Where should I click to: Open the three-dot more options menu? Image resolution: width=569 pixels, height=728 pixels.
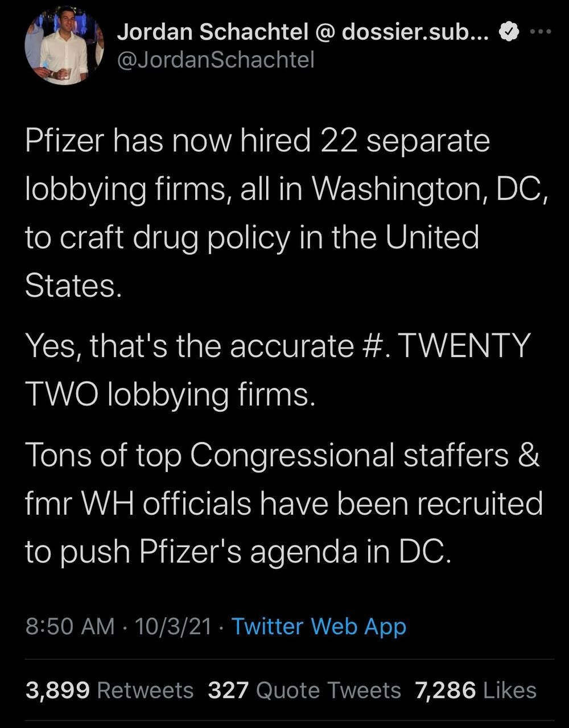coord(540,32)
